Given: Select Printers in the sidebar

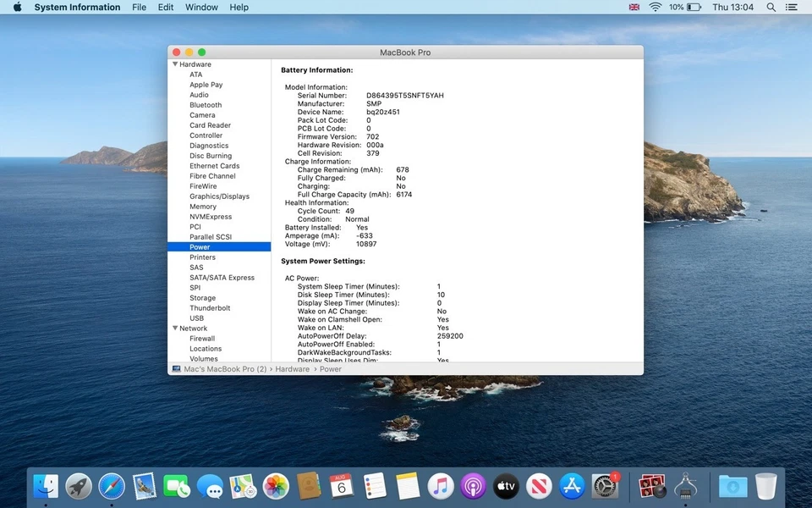Looking at the screenshot, I should [202, 257].
